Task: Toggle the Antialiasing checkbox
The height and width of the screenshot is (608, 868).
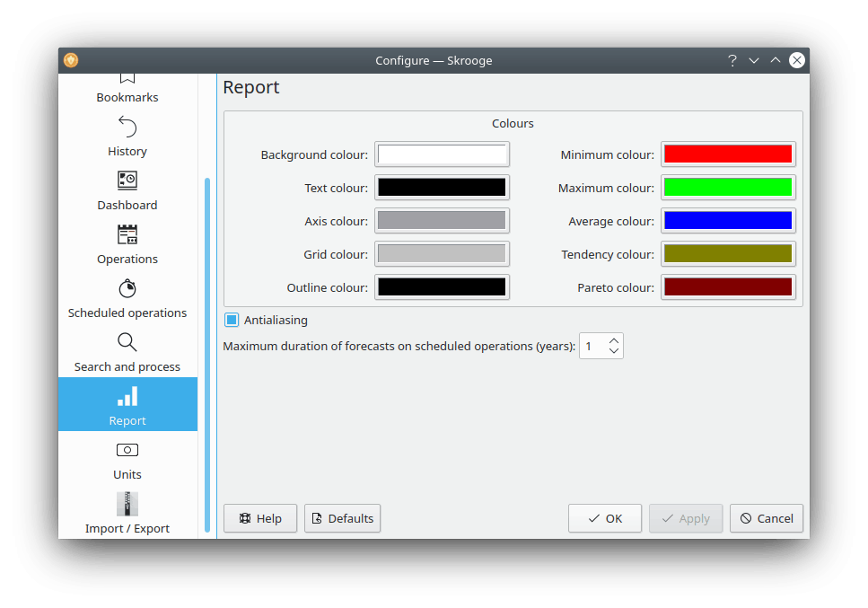Action: (232, 320)
